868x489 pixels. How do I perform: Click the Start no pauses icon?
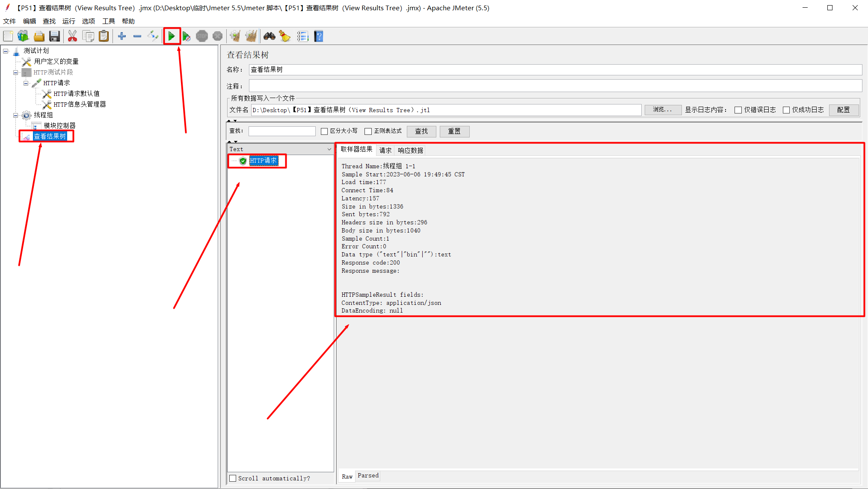pyautogui.click(x=187, y=36)
